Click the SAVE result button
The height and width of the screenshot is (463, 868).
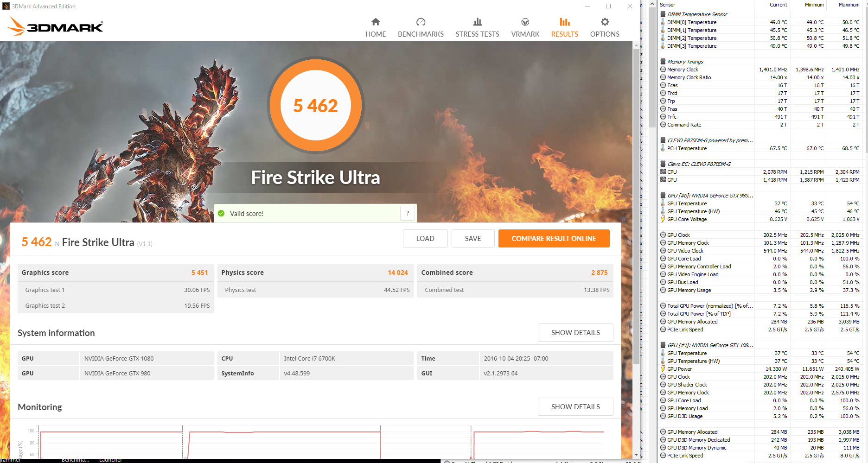(473, 238)
